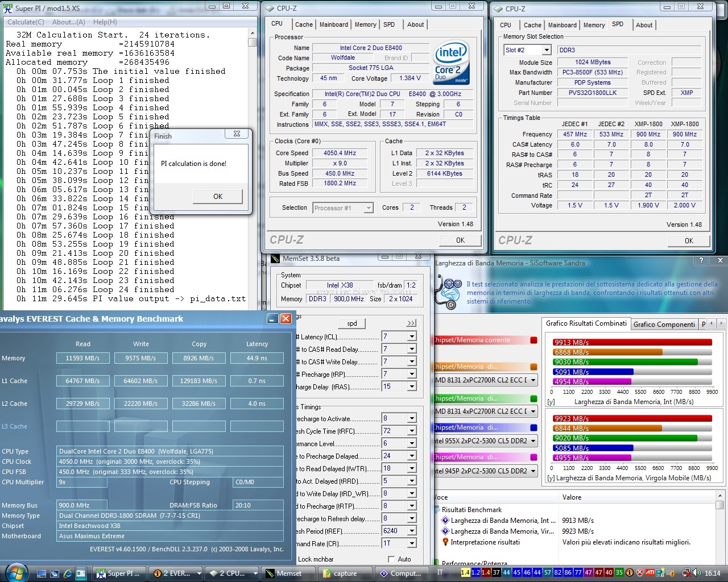
Task: Click OK in CPU-Z CPU window
Action: coord(461,240)
